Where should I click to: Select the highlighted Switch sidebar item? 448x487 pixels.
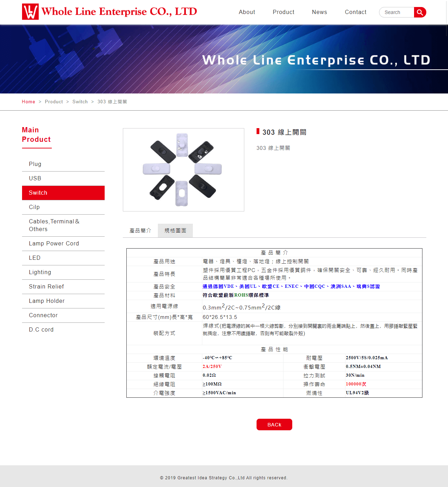coord(63,193)
